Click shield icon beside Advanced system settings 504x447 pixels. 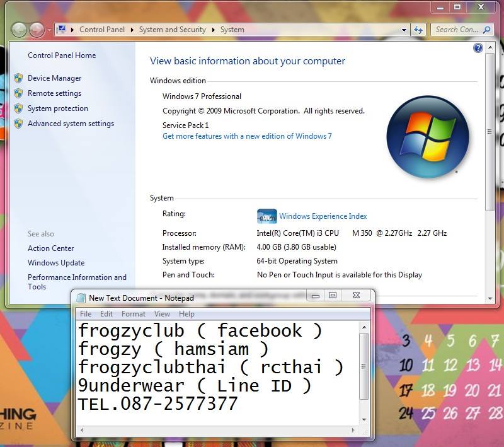click(x=18, y=123)
